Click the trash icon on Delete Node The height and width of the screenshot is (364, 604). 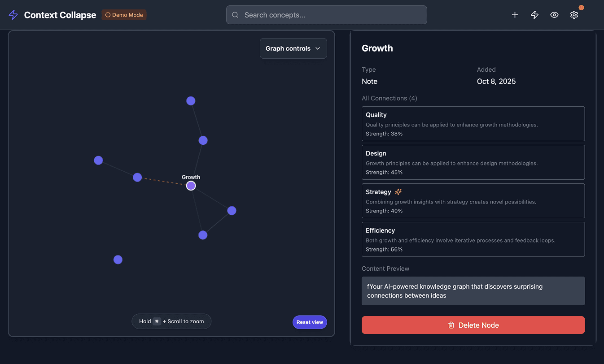pos(451,325)
